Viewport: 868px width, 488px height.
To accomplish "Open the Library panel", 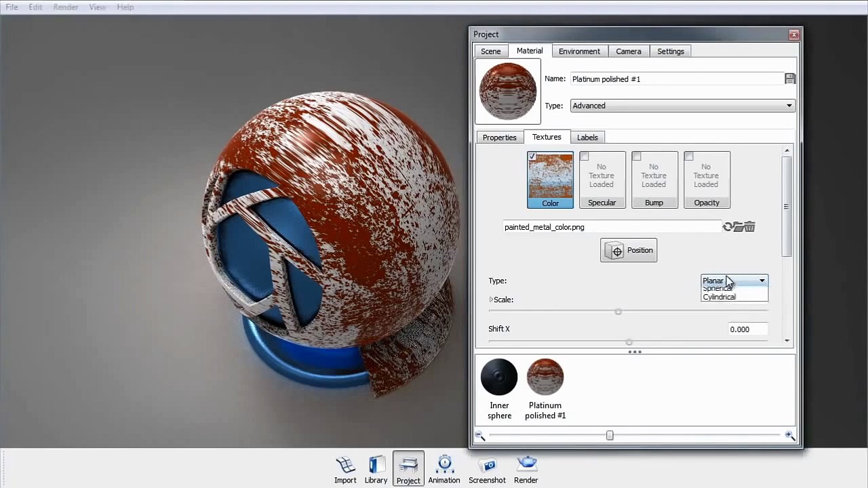I will pos(376,470).
